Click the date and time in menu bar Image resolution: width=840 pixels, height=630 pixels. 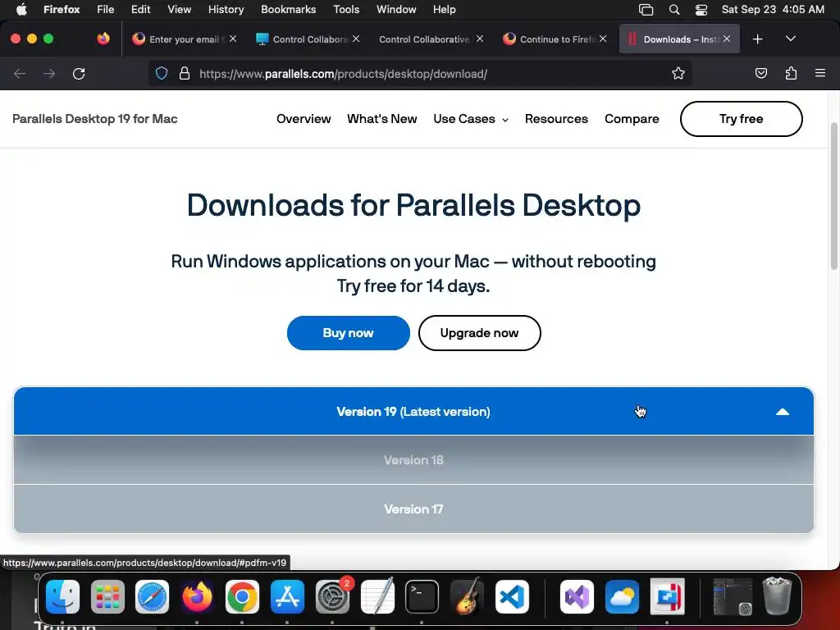click(773, 9)
